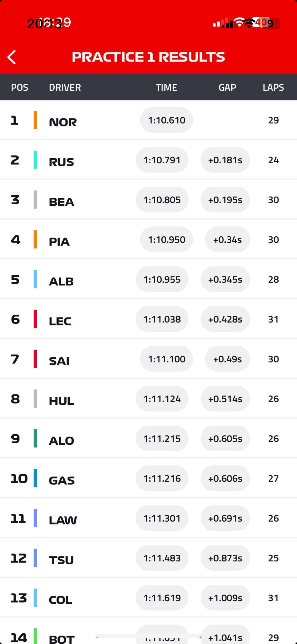The height and width of the screenshot is (644, 297).
Task: Tap LEC's red team color bar
Action: click(x=35, y=319)
